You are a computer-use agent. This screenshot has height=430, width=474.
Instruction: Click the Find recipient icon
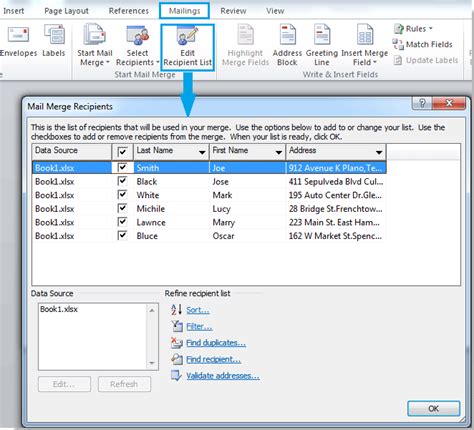[x=177, y=359]
